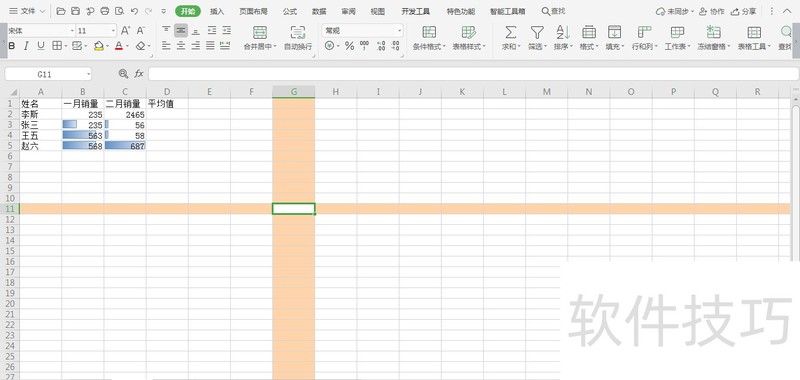Click the 分享 (Share) button

(744, 11)
